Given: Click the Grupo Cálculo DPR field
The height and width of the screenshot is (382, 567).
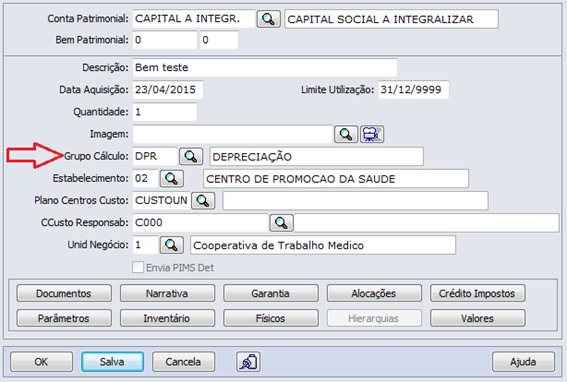Looking at the screenshot, I should [x=155, y=156].
